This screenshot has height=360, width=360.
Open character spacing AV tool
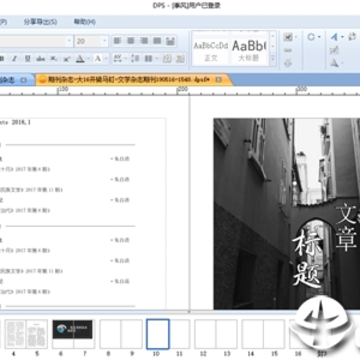[117, 59]
